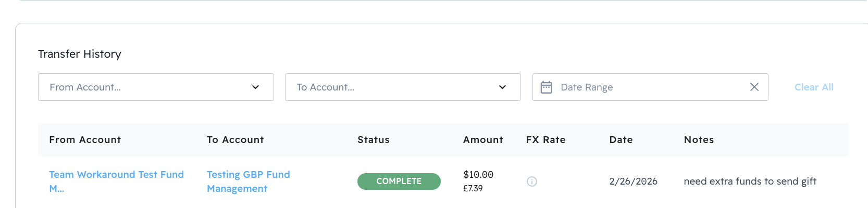Open the From Account... filter dropdown
868x208 pixels.
tap(146, 87)
